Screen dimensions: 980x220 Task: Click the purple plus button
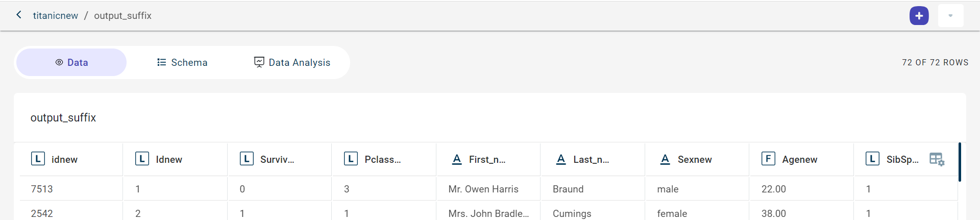pos(919,16)
